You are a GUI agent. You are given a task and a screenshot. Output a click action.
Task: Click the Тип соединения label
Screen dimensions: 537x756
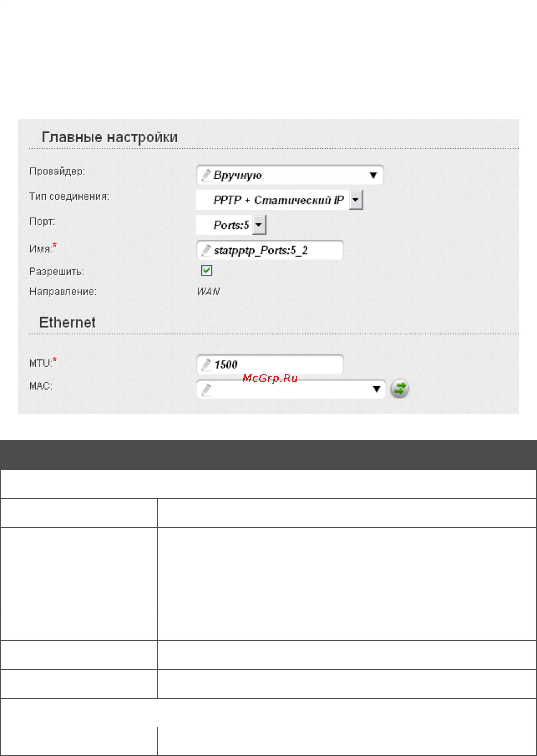[x=69, y=196]
